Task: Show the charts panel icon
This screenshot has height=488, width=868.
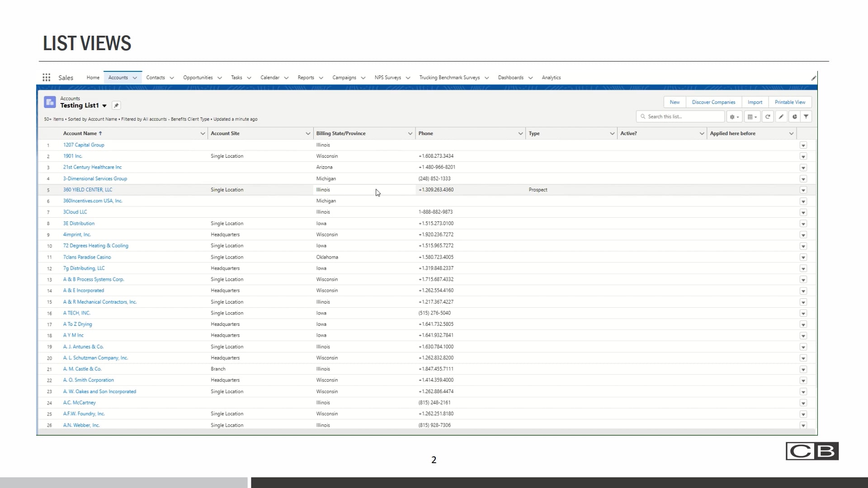Action: [x=794, y=117]
